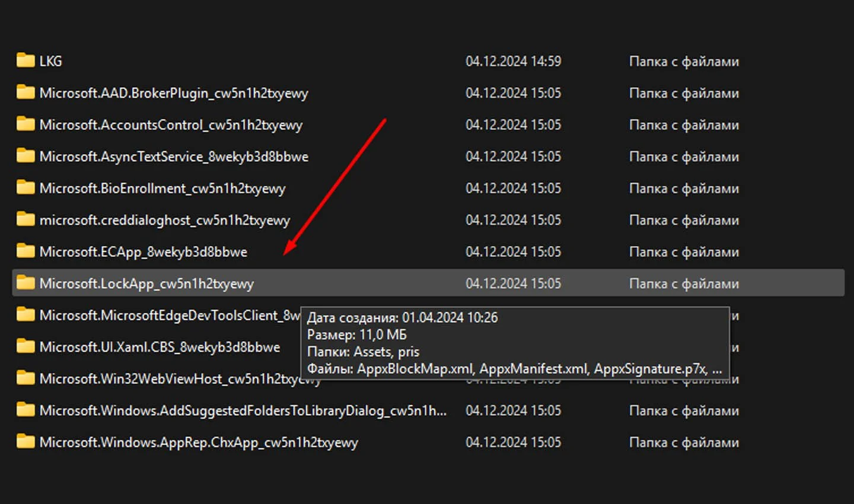Viewport: 854px width, 504px height.
Task: Select the Microsoft.Windows.AddSuggestedFoldersToLibraryDialog folder name
Action: tap(243, 411)
